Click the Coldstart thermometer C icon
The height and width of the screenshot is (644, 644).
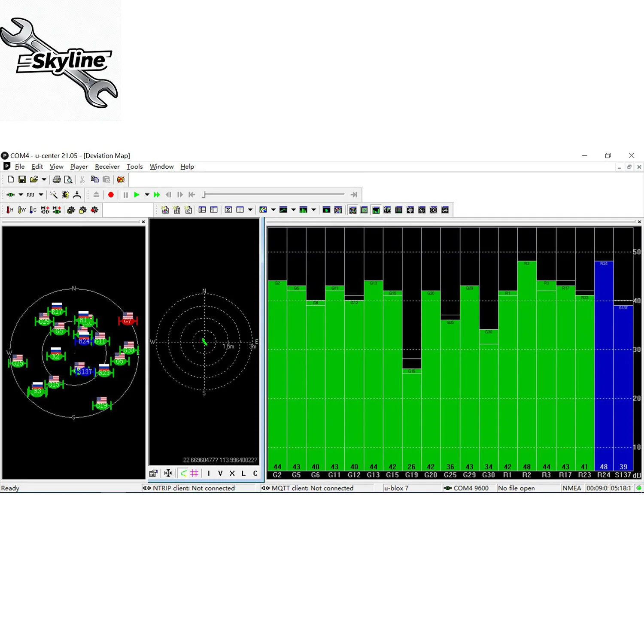tap(33, 210)
